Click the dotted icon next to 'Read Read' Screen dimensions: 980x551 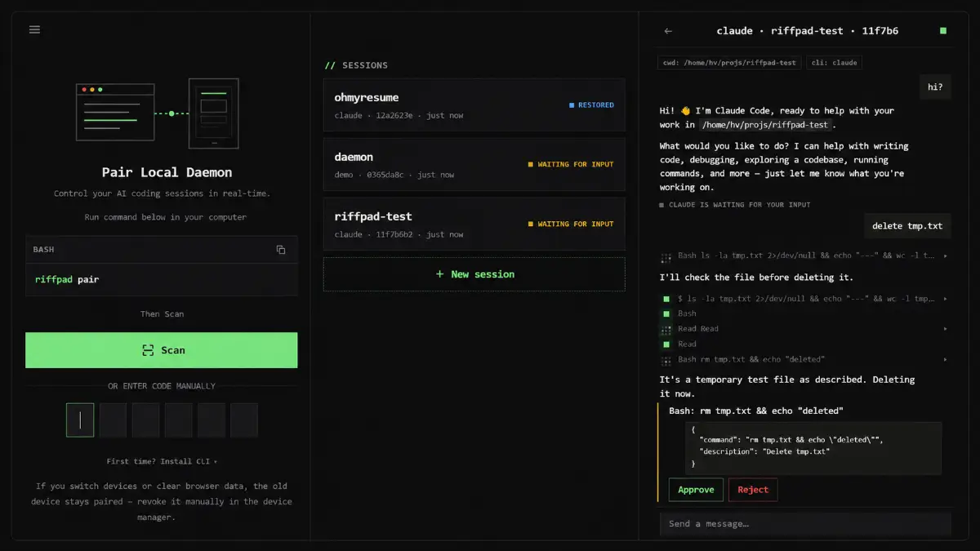point(666,329)
